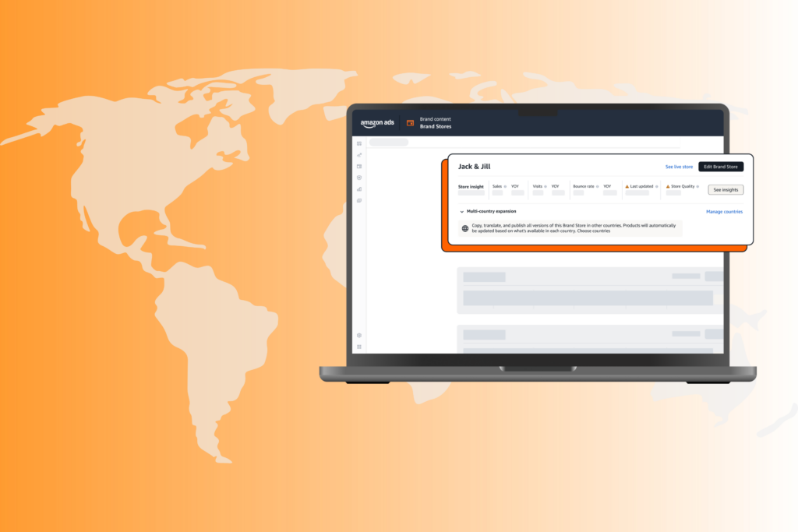Click the Jack & Jill store name
Viewport: 798px width, 532px height.
pyautogui.click(x=474, y=167)
